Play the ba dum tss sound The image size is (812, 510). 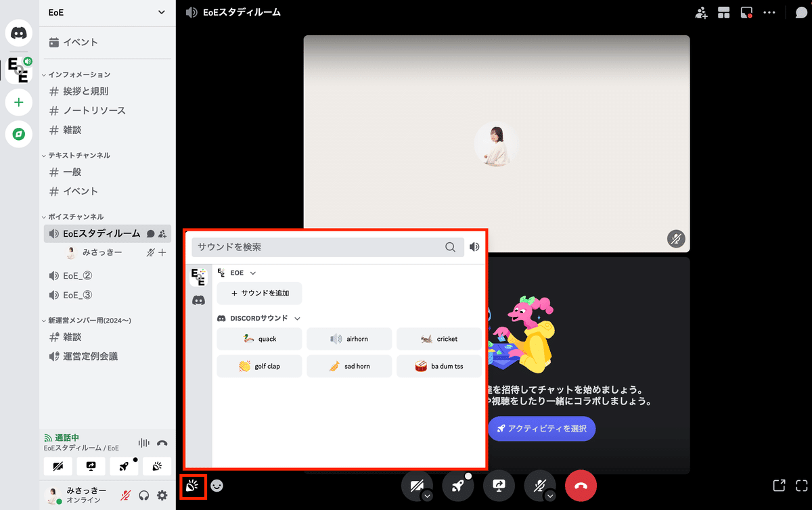pyautogui.click(x=439, y=366)
